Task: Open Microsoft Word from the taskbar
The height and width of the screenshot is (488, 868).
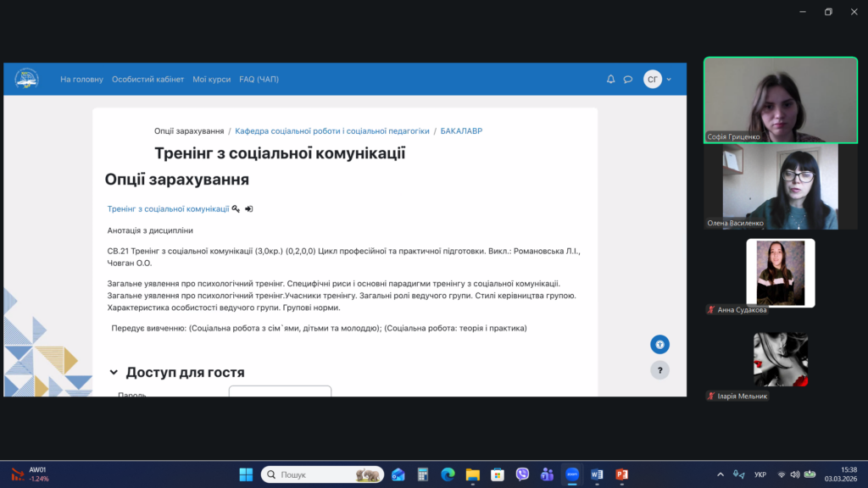Action: 597,474
